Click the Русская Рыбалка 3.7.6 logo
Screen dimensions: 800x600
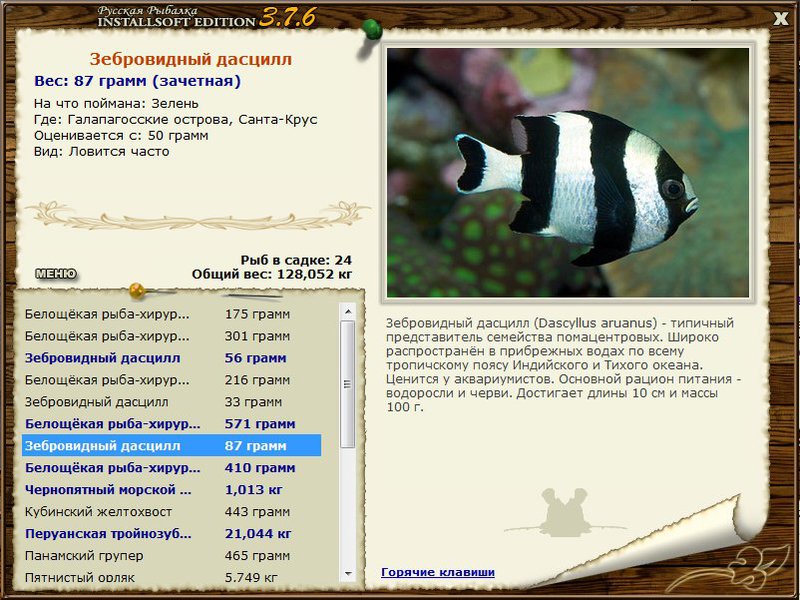207,17
